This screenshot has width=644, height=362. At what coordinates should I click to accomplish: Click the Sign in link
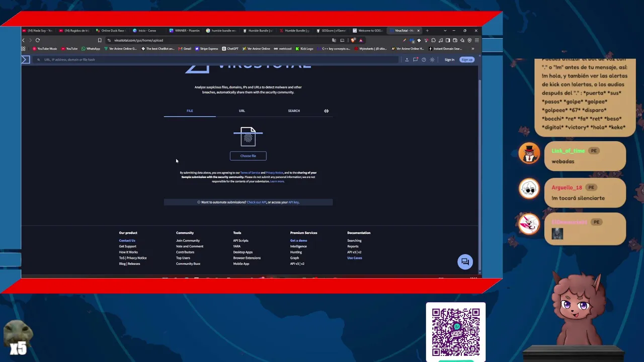click(449, 60)
